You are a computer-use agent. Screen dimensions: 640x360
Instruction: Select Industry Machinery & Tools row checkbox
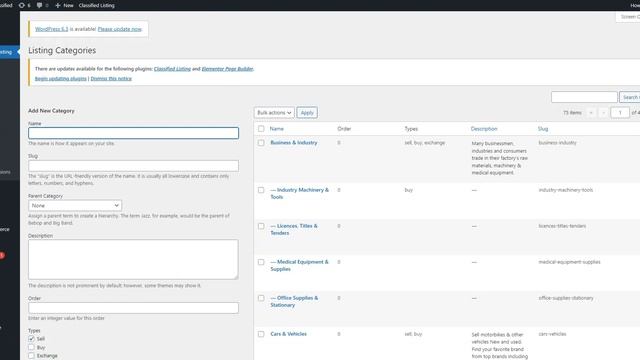[x=261, y=190]
